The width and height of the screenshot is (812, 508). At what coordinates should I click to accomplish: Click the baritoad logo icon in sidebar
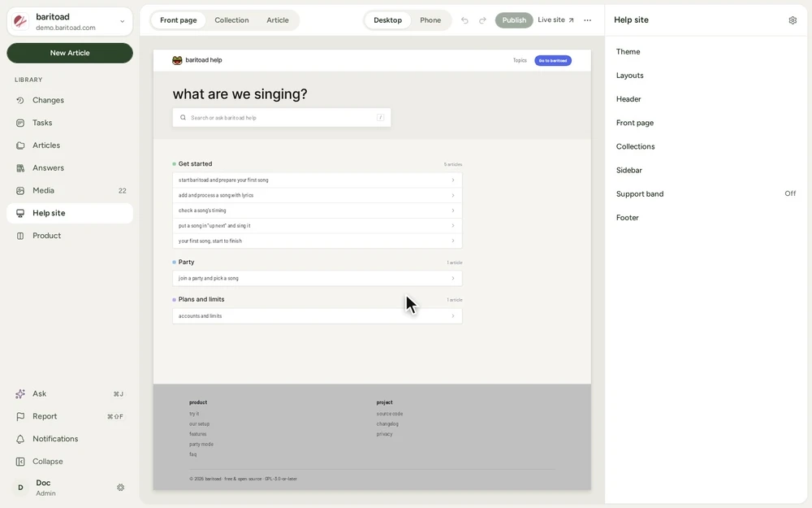pyautogui.click(x=21, y=21)
